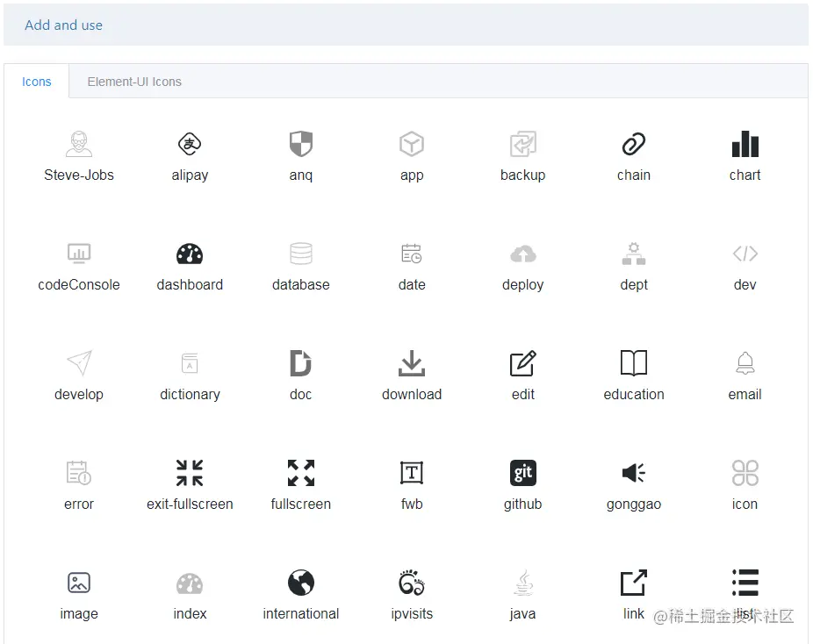Click the exit-fullscreen label text
813x644 pixels.
190,504
